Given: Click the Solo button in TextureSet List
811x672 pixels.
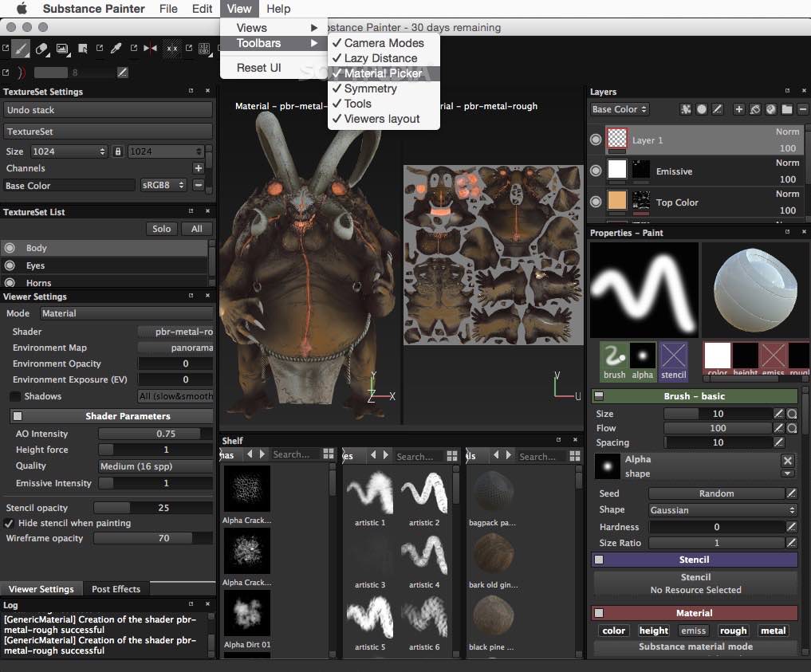Looking at the screenshot, I should [161, 229].
